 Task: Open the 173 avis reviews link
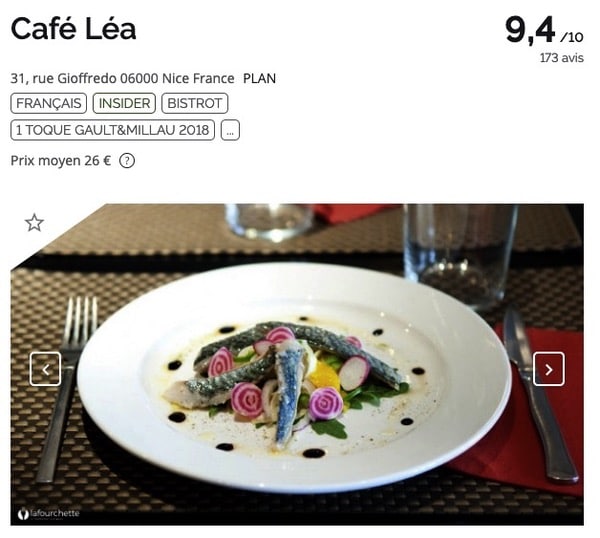coord(562,58)
